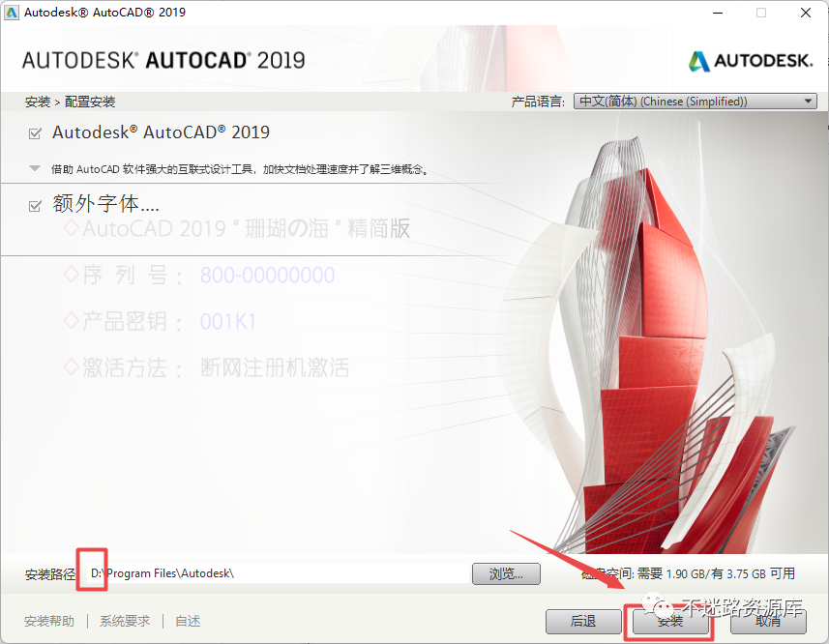829x644 pixels.
Task: Open the 安装帮助 installation help link
Action: coord(49,622)
